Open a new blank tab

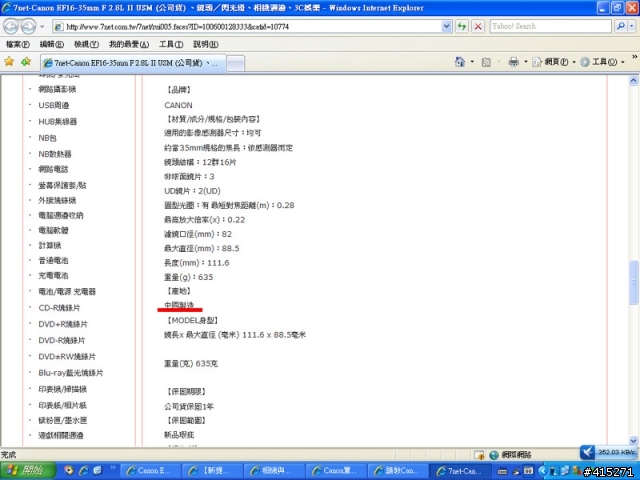(x=236, y=63)
